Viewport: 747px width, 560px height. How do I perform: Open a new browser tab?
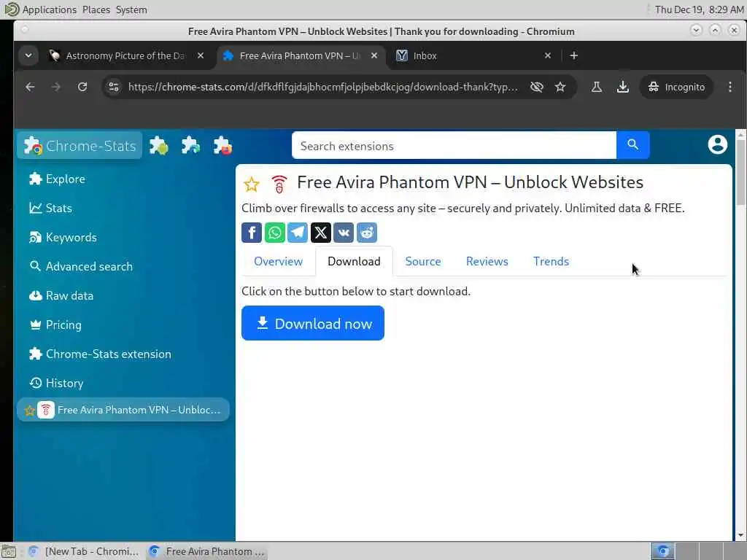(574, 55)
